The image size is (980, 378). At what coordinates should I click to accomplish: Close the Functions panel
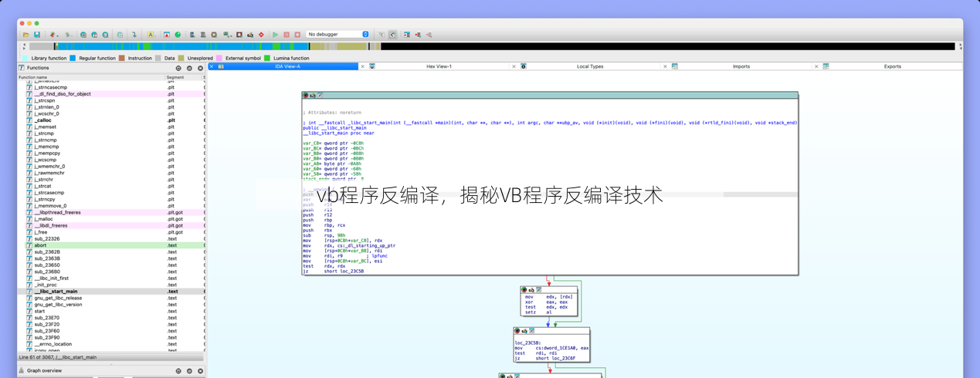(x=201, y=68)
